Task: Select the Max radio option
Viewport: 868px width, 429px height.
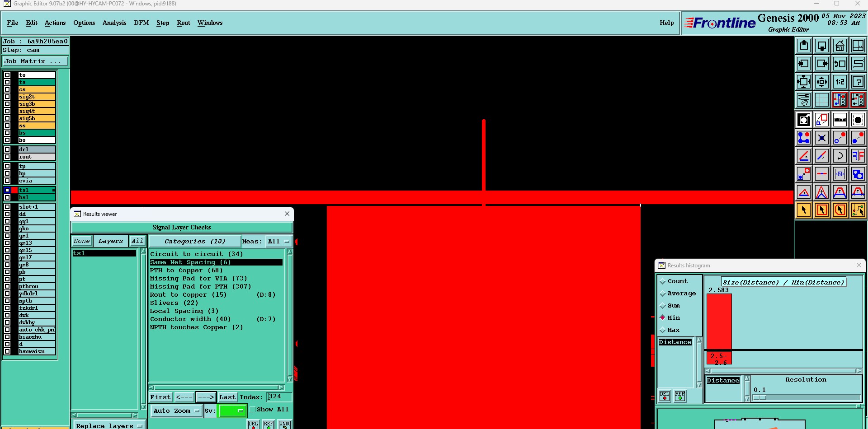Action: tap(663, 330)
